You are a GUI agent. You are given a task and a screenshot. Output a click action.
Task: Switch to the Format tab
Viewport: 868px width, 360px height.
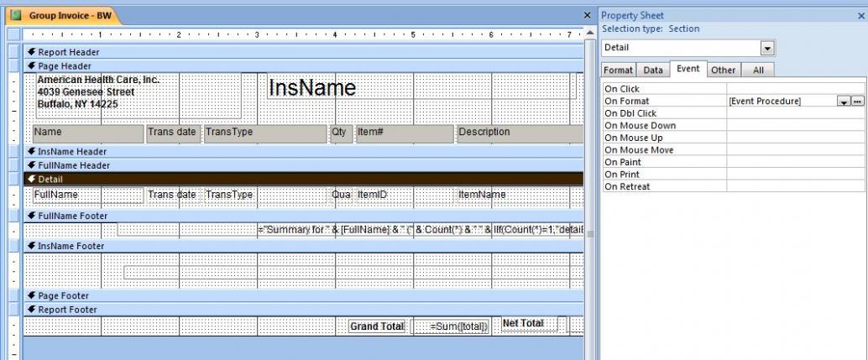(x=618, y=70)
